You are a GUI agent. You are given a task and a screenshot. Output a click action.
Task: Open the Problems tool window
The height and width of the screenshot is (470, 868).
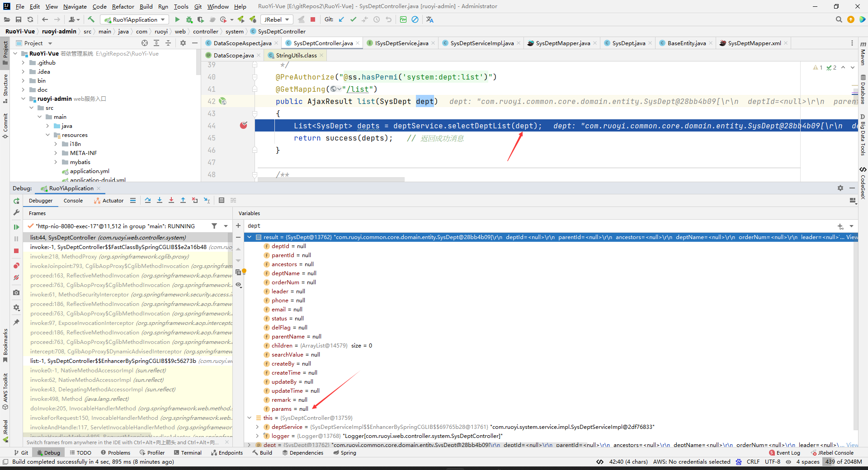(x=115, y=452)
